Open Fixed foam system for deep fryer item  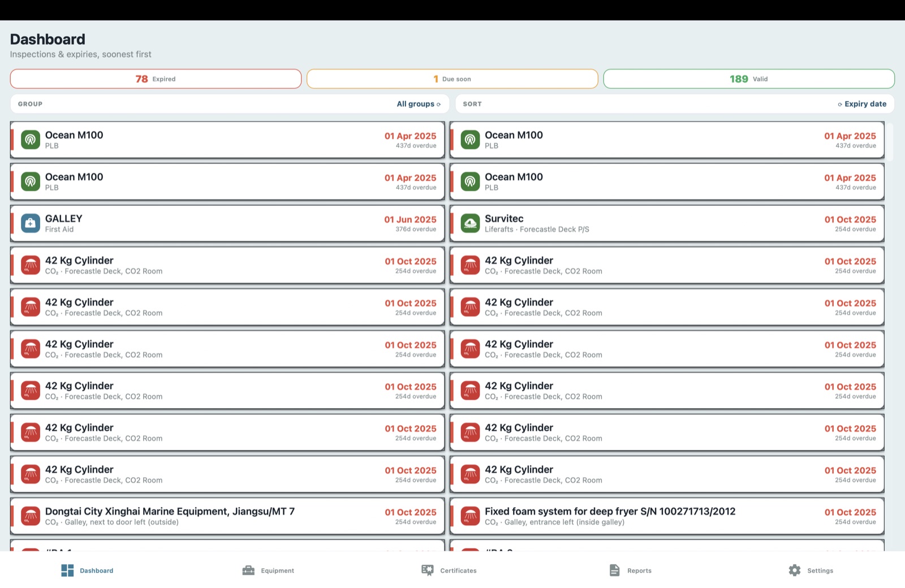[x=667, y=516]
